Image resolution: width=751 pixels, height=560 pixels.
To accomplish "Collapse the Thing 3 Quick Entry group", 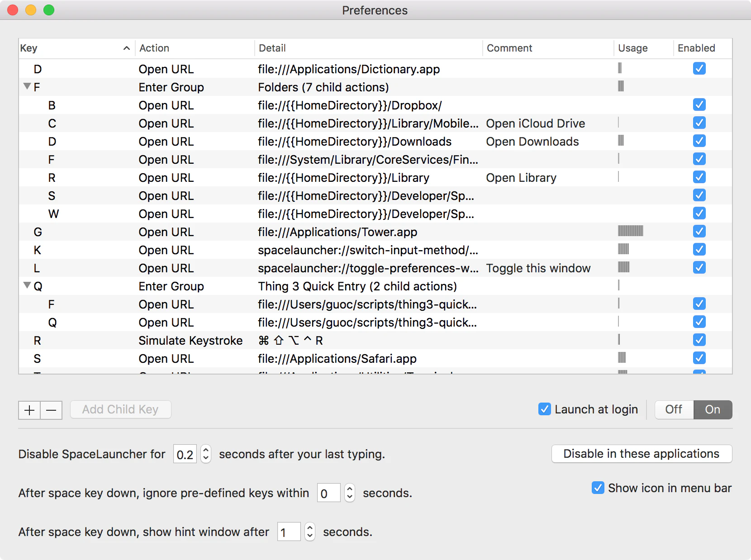I will click(26, 286).
